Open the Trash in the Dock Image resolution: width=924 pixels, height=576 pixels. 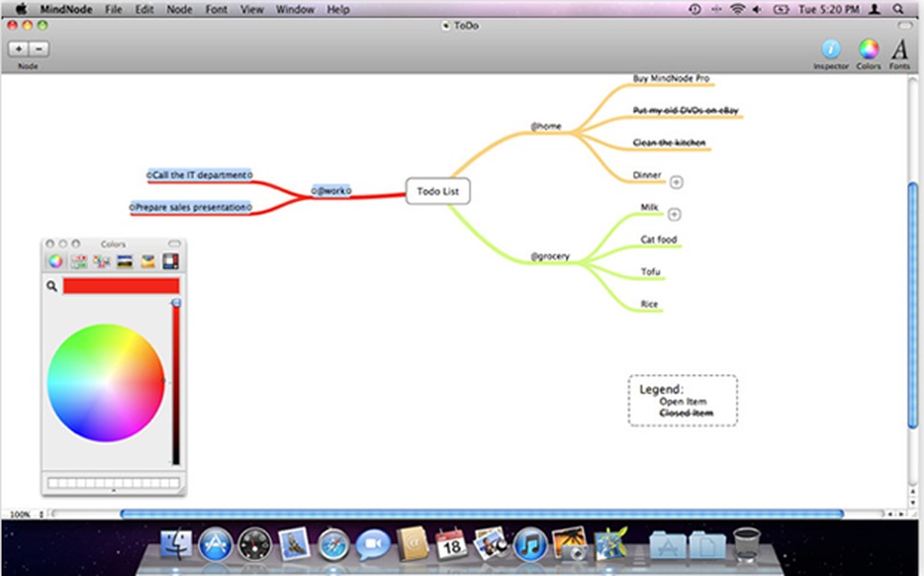(x=747, y=543)
